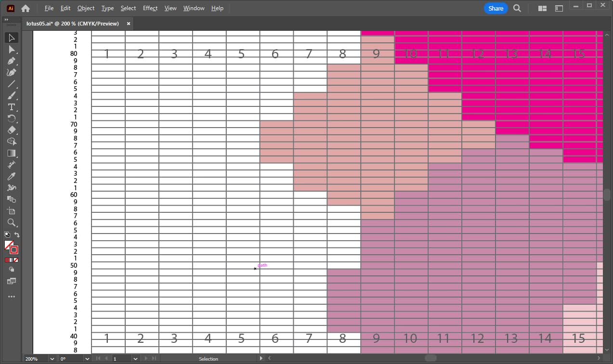613x364 pixels.
Task: Expand the rotation angle dropdown
Action: (x=87, y=359)
